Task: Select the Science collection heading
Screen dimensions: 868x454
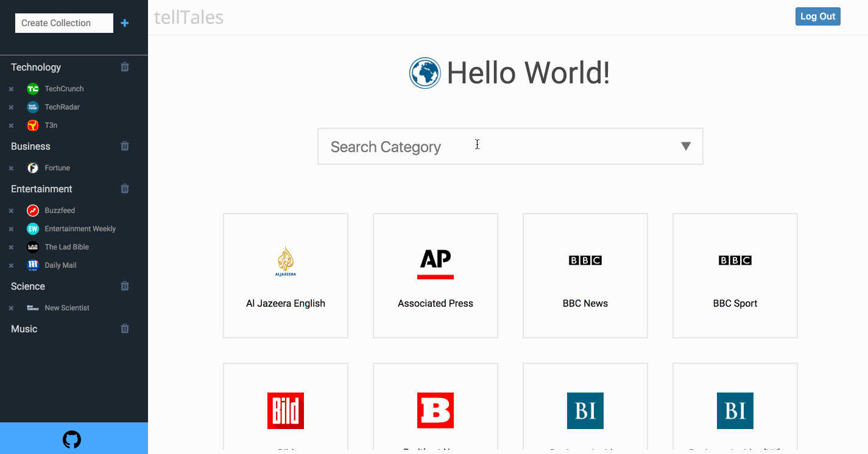Action: coord(28,286)
